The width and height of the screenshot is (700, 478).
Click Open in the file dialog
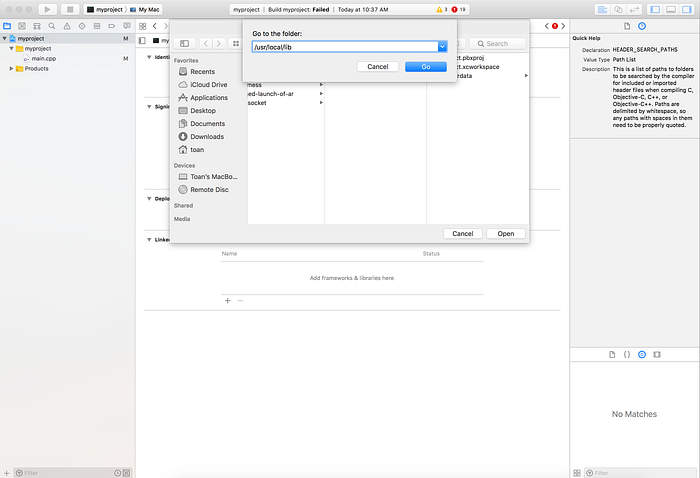506,233
